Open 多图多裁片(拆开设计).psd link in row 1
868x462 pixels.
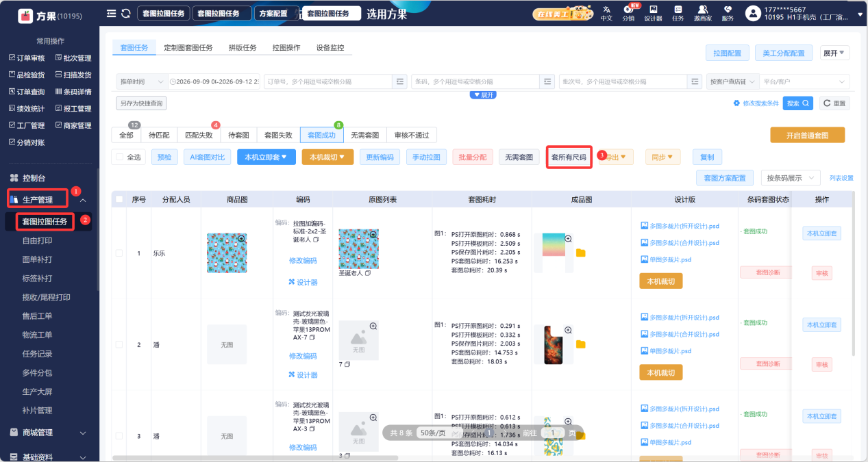680,226
